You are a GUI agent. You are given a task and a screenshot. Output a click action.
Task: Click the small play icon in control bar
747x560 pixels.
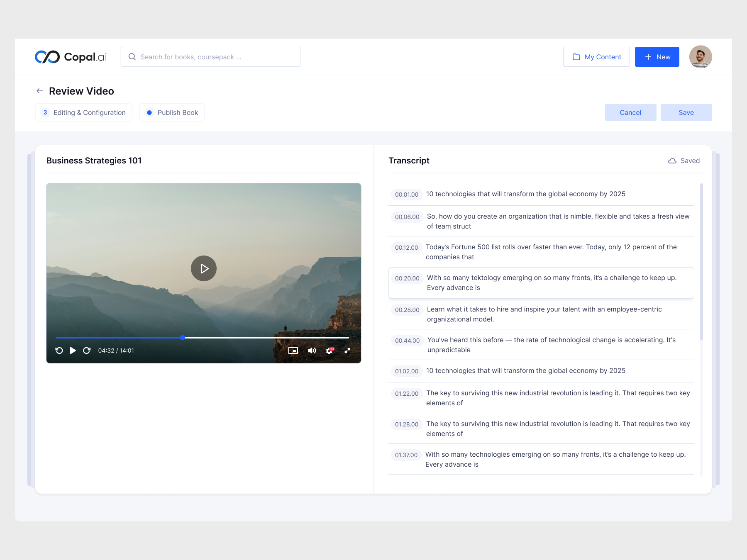(73, 351)
